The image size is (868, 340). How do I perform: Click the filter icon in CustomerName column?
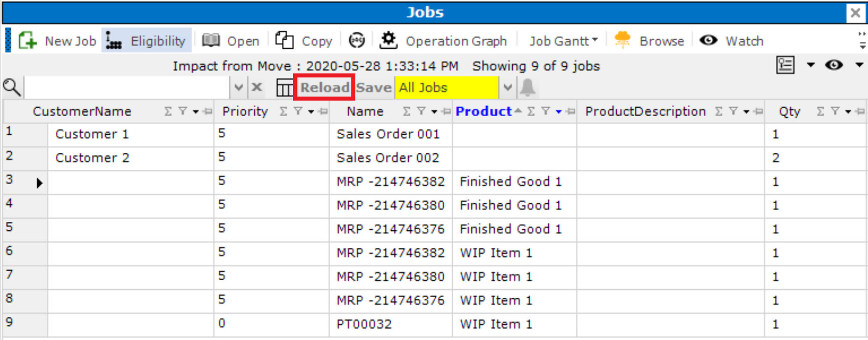point(183,112)
